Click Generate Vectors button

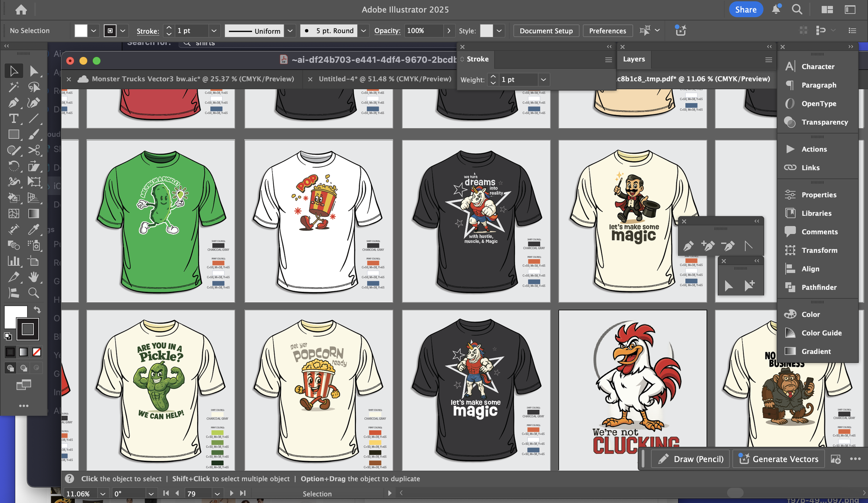[778, 459]
